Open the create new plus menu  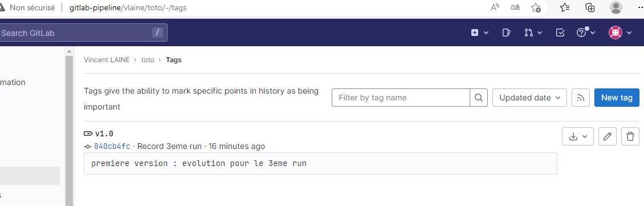479,33
